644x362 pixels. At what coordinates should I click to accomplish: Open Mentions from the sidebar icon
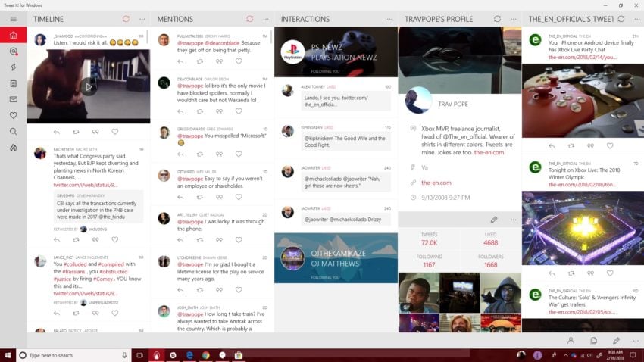coord(13,51)
